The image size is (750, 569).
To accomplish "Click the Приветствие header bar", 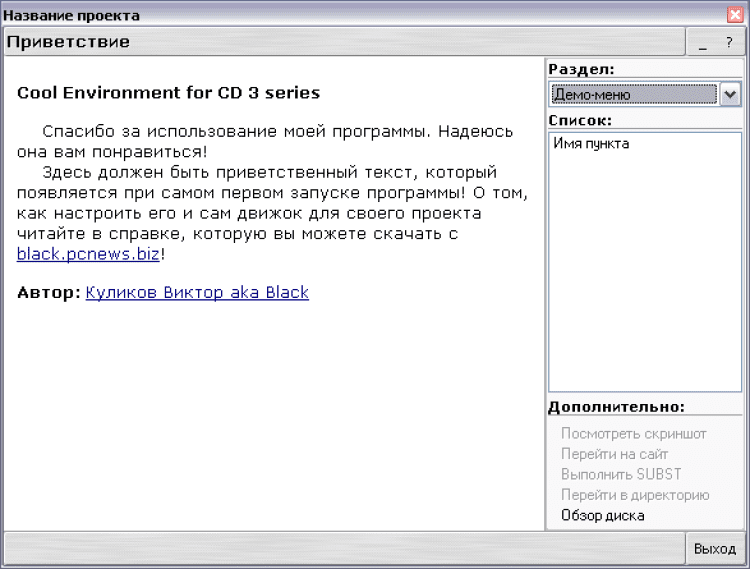I will click(340, 42).
